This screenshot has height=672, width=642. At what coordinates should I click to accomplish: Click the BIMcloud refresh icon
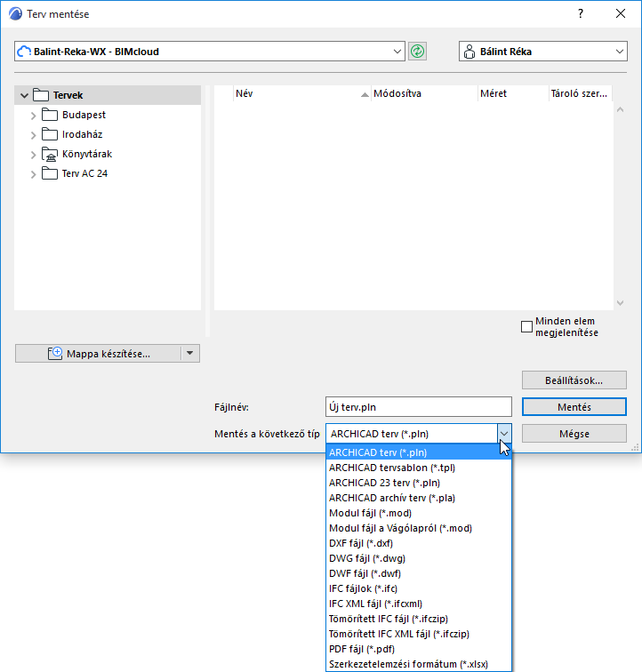(417, 52)
